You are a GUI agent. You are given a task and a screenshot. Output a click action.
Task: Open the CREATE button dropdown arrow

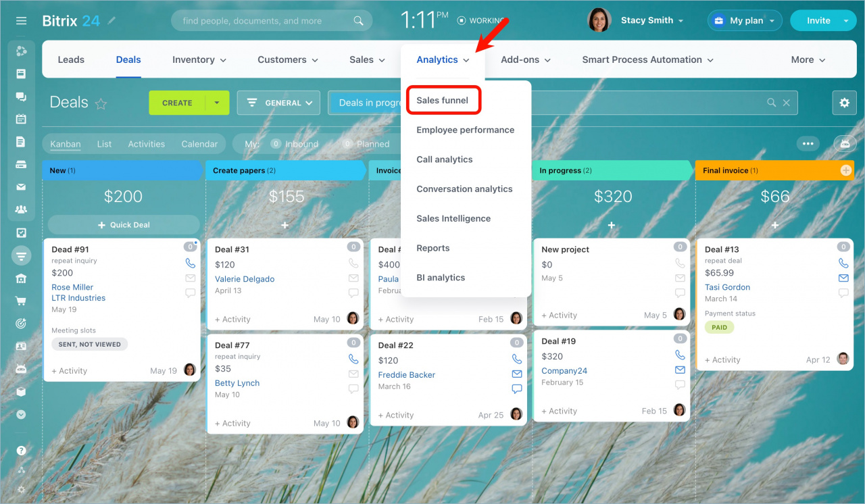click(x=217, y=103)
